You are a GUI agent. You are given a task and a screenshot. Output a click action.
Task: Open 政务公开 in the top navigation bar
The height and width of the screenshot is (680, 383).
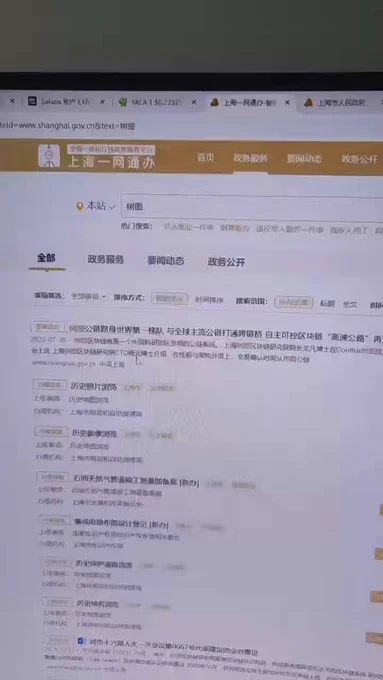359,159
